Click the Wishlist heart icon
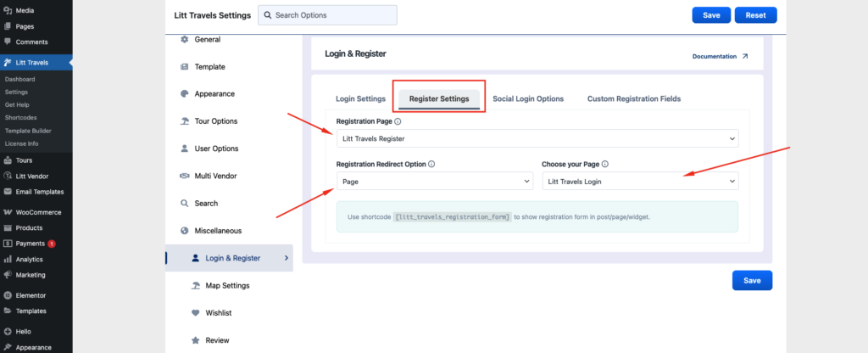868x353 pixels. 195,313
